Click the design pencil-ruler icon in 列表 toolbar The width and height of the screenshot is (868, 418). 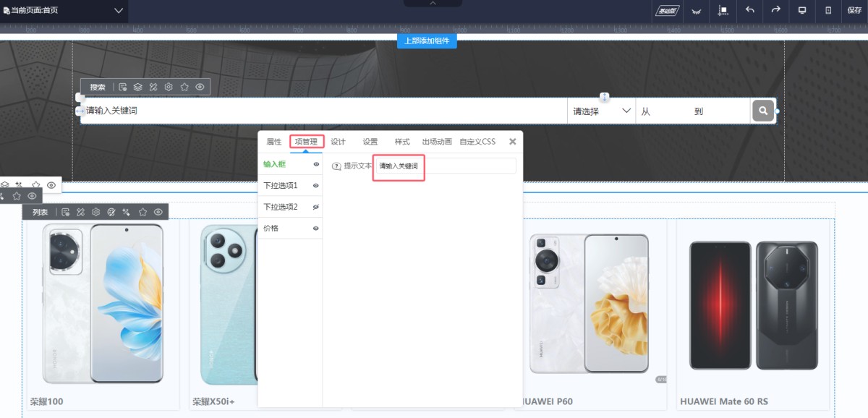click(x=80, y=212)
